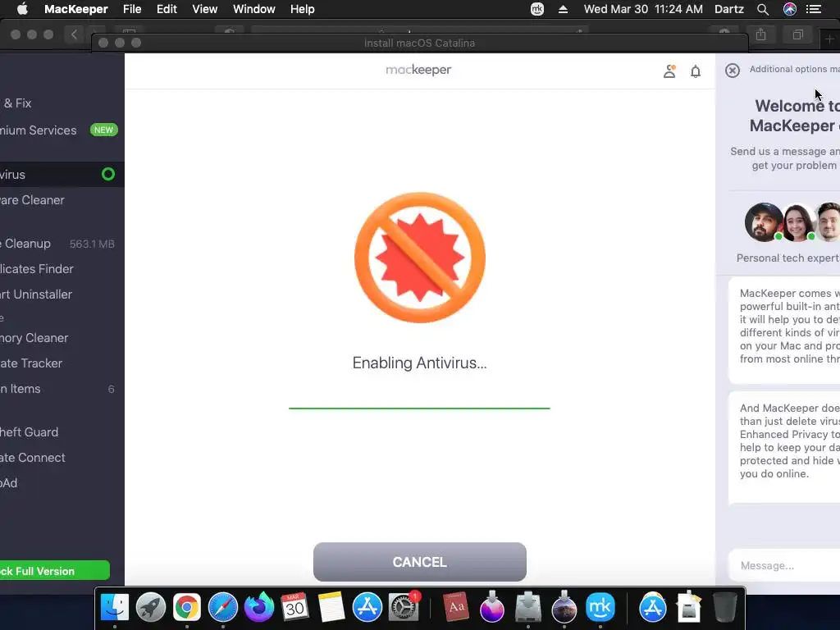Open Trash in the Dock
The image size is (840, 630).
725,607
